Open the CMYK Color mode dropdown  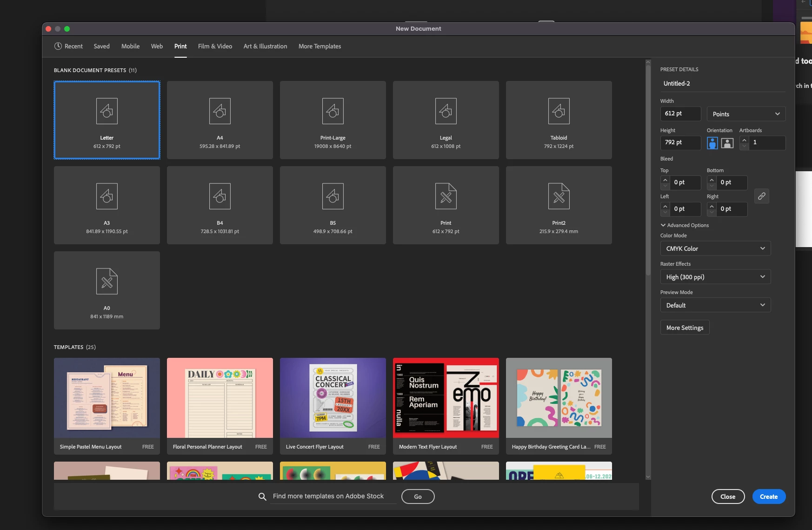point(715,248)
